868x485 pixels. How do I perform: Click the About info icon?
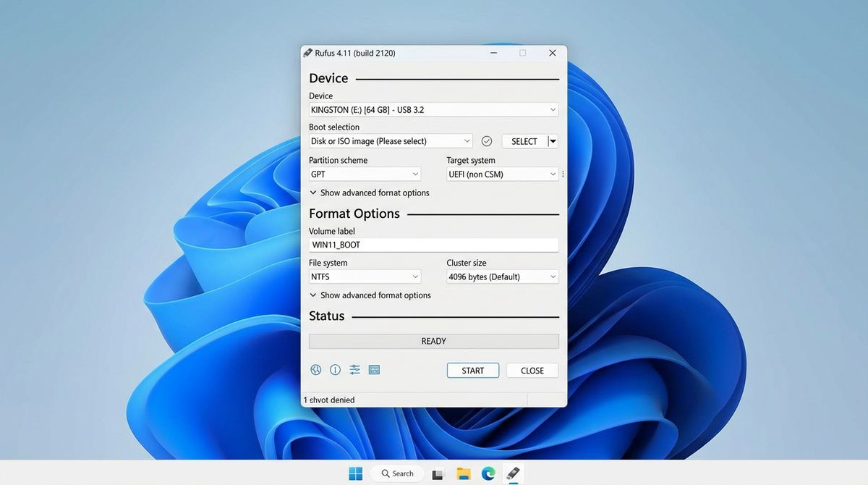pyautogui.click(x=335, y=370)
